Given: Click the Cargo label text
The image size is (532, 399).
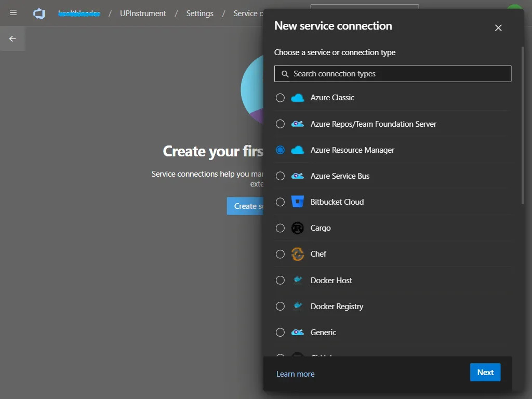Looking at the screenshot, I should point(321,228).
